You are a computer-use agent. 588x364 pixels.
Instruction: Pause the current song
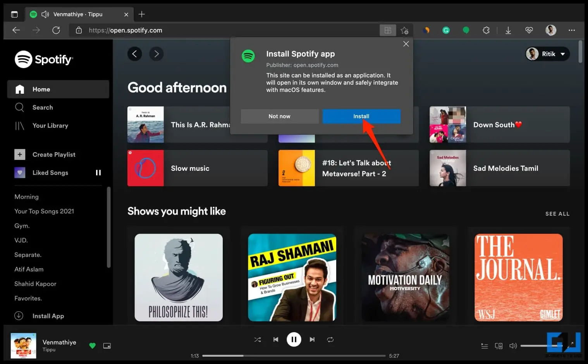click(x=294, y=340)
